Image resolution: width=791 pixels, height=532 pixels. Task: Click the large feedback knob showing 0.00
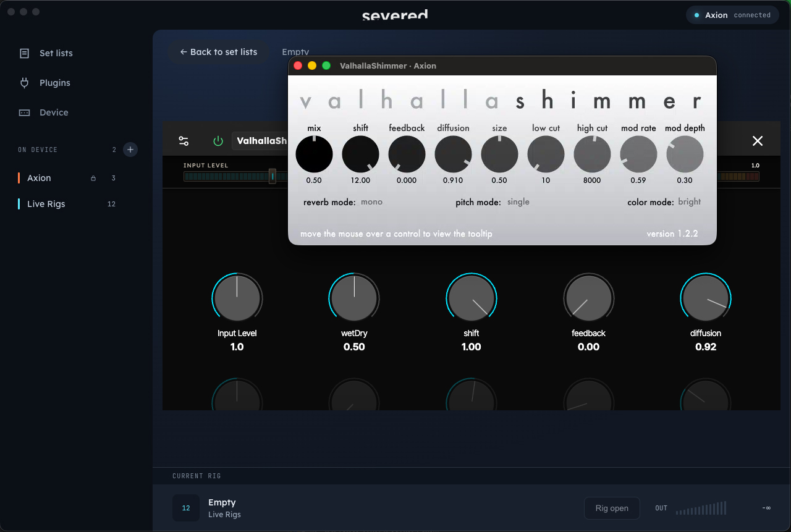[588, 298]
